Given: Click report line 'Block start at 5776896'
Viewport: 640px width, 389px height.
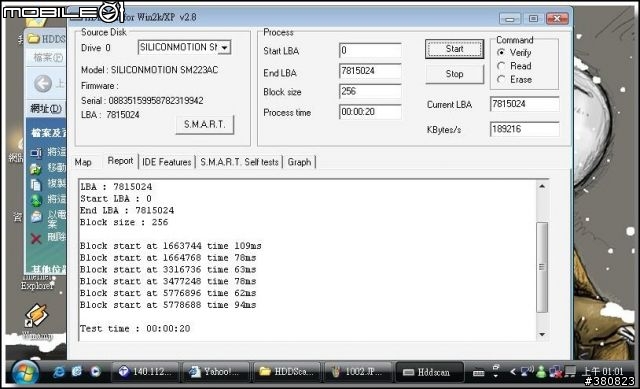Looking at the screenshot, I should [x=168, y=293].
